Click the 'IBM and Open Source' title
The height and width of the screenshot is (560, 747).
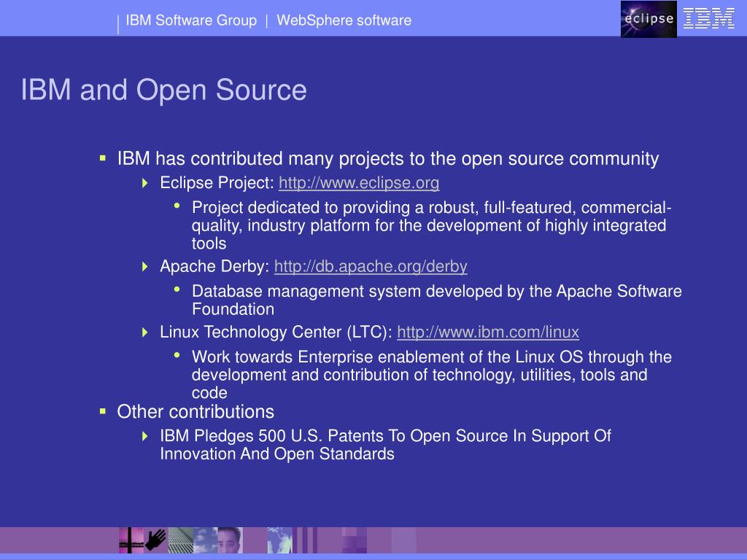click(x=164, y=90)
